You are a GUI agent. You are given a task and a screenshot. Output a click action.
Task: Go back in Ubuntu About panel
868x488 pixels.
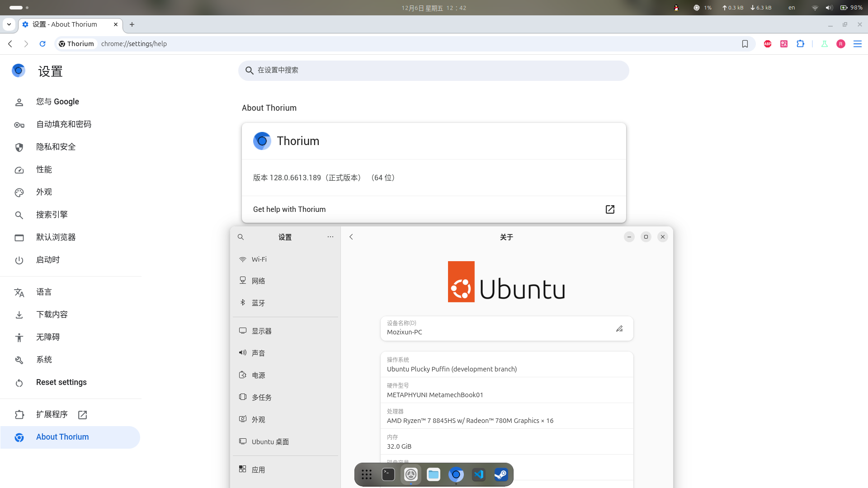pos(351,237)
